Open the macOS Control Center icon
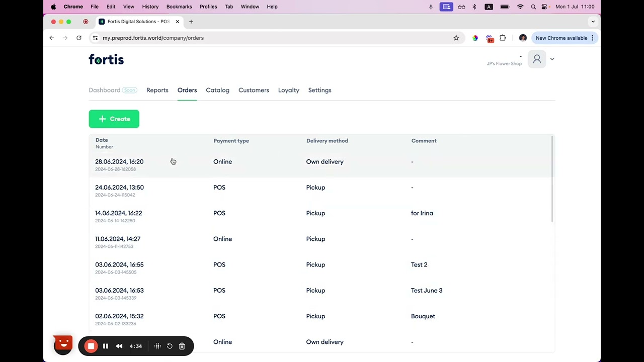The height and width of the screenshot is (362, 644). coord(544,7)
